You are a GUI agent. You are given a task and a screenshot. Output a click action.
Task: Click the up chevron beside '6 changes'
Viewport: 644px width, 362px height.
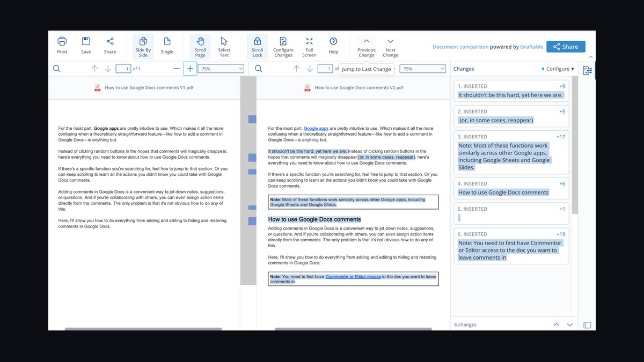click(557, 324)
